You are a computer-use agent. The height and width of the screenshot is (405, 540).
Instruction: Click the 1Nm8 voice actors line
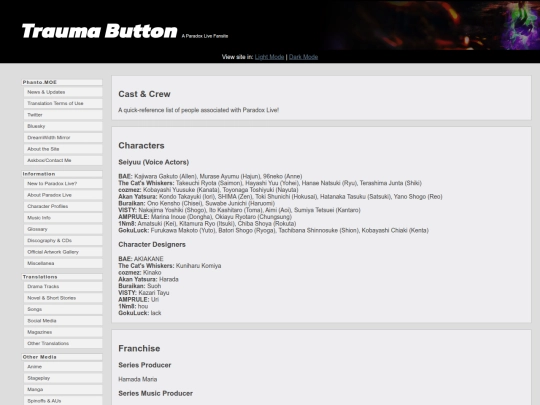pos(207,224)
